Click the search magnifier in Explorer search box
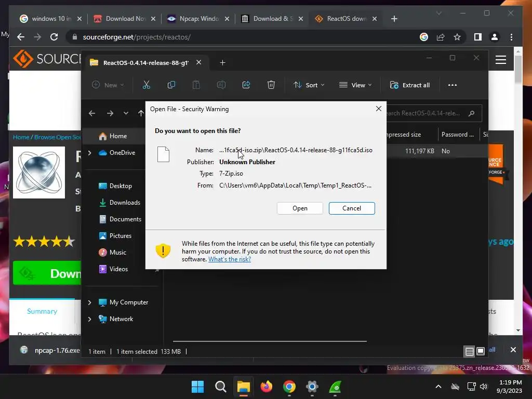The height and width of the screenshot is (399, 532). click(471, 113)
